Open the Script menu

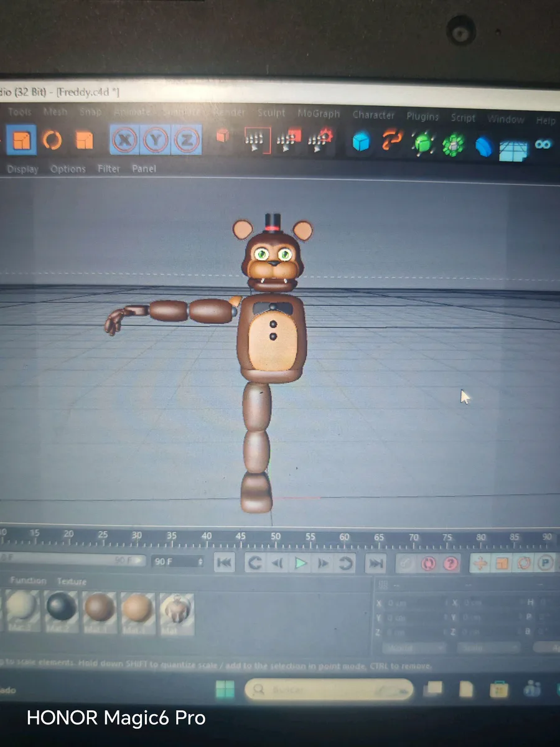coord(463,118)
